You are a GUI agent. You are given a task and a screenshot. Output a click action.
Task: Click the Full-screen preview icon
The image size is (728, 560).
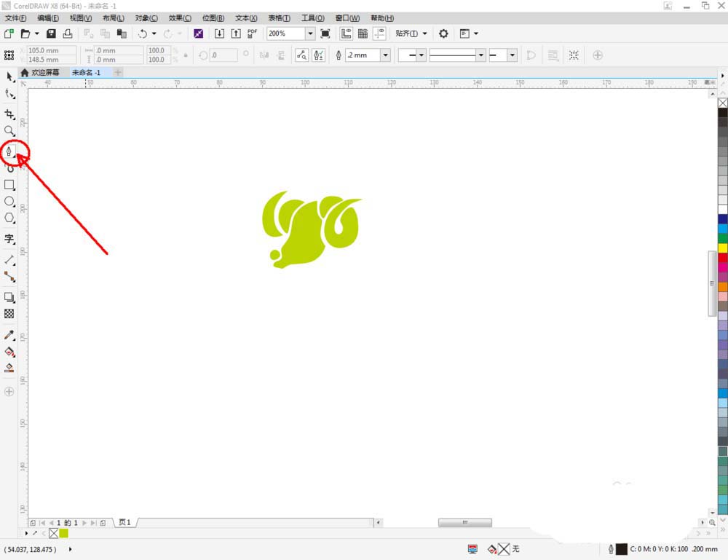[325, 33]
